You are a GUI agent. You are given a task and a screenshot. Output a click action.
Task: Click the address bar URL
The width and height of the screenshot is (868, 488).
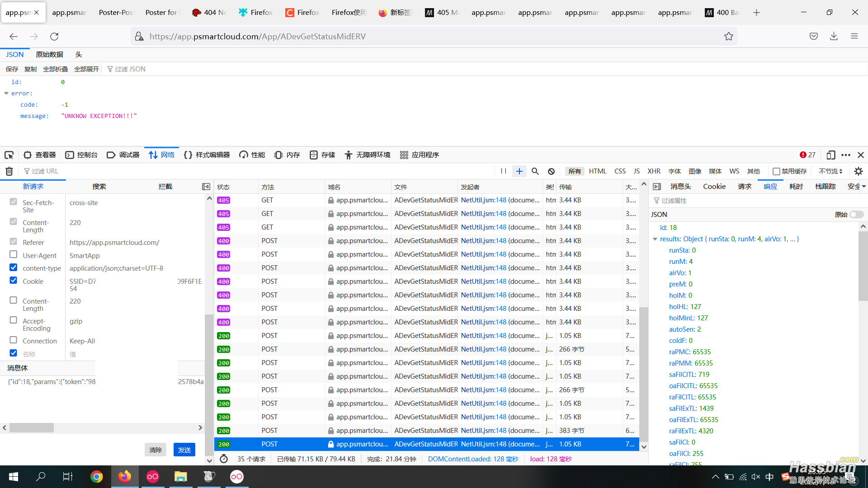(257, 37)
